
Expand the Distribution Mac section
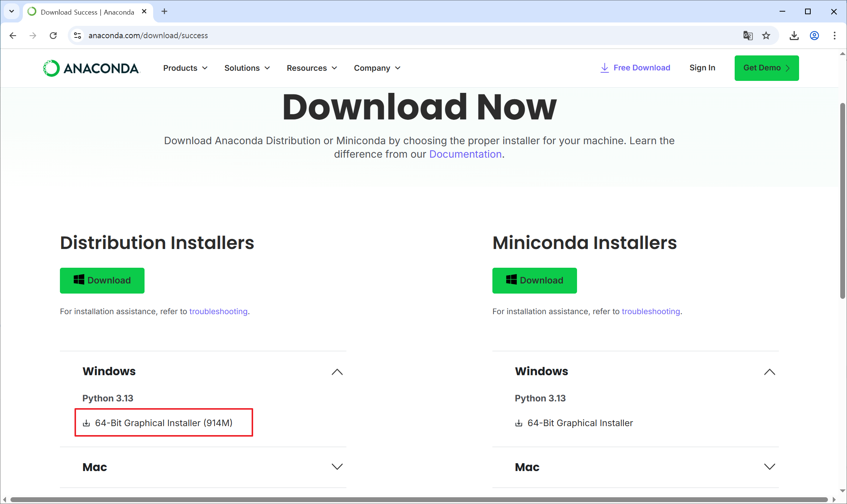pos(337,467)
